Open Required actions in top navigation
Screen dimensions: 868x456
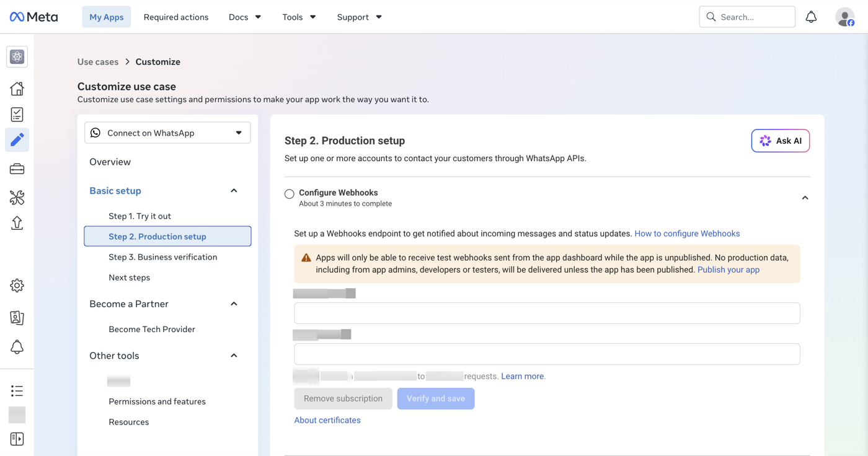coord(176,17)
